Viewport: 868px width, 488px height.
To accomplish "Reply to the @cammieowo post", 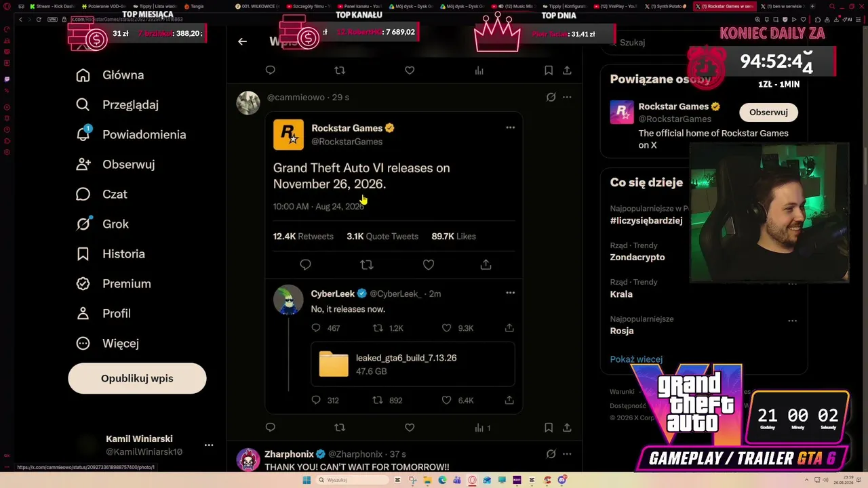I will [x=271, y=428].
